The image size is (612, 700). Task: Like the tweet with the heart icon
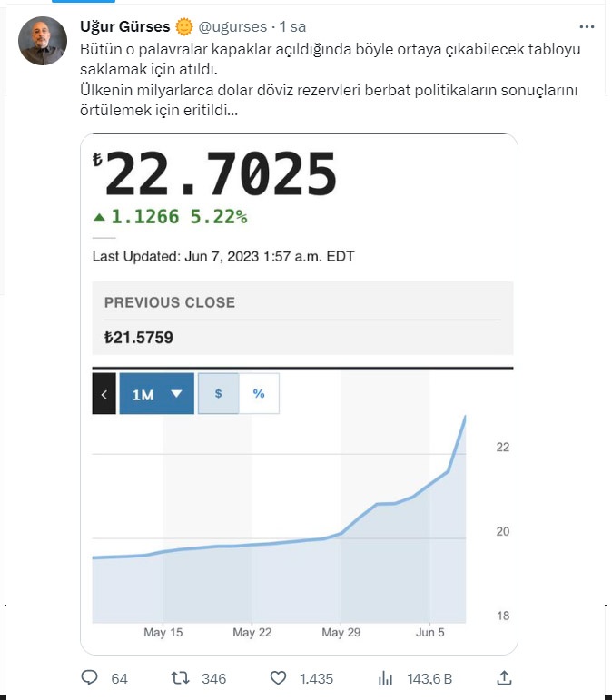tap(279, 678)
